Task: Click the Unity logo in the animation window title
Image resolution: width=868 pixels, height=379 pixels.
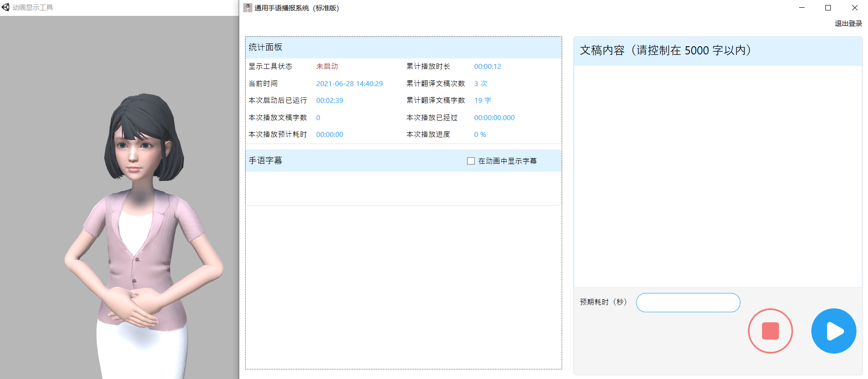Action: point(5,7)
